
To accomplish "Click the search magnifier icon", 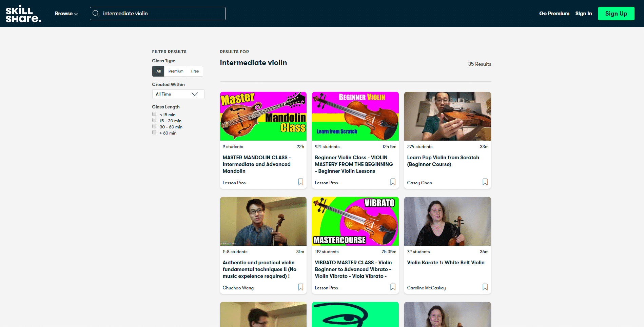I will [x=96, y=14].
